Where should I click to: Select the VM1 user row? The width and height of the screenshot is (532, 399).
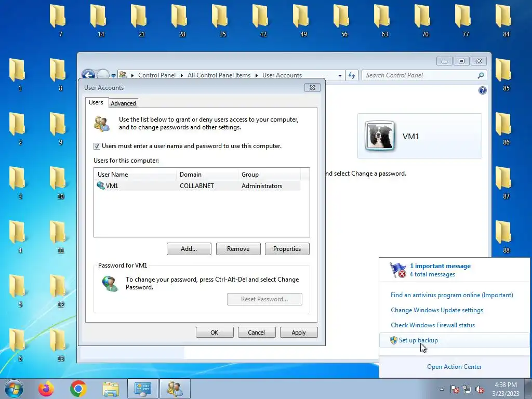pos(197,185)
